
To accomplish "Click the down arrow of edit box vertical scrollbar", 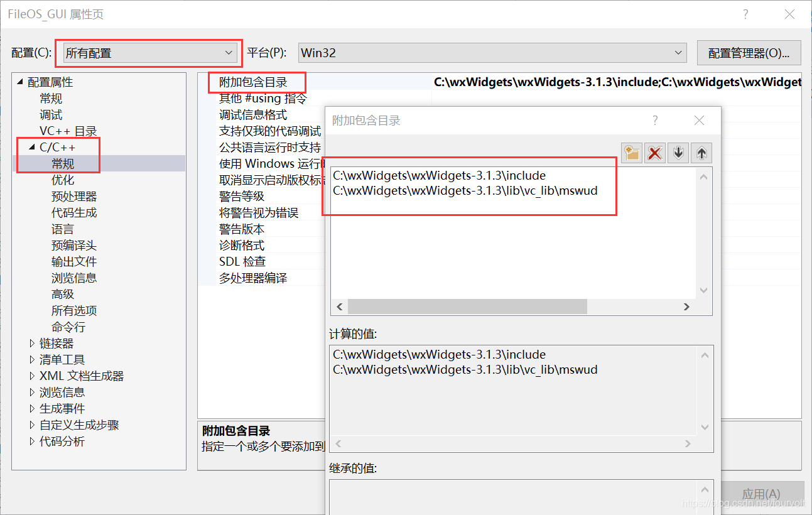I will [704, 290].
